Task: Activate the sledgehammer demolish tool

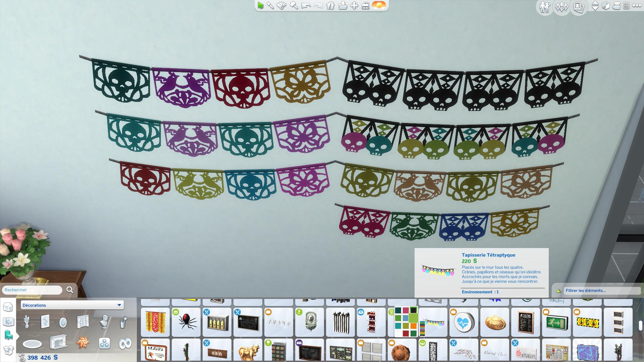Action: 294,6
